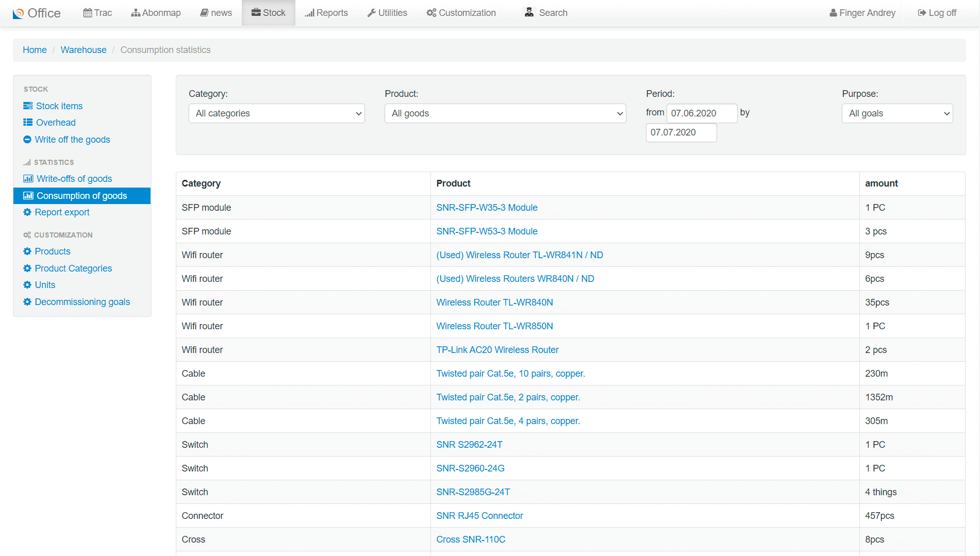Viewport: 980px width, 556px height.
Task: Click the Consumption of goods chart icon
Action: 28,195
